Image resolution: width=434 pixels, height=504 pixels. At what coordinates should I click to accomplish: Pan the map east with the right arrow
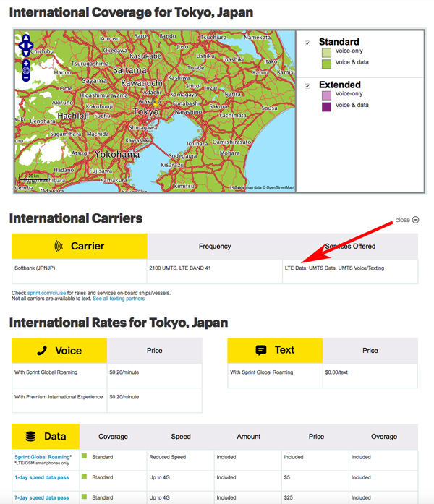pyautogui.click(x=30, y=46)
